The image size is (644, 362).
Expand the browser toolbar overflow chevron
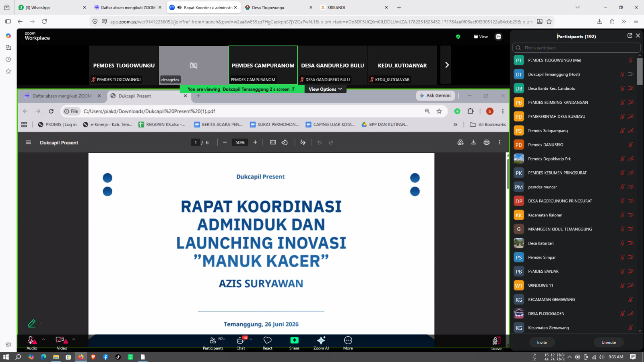[x=624, y=21]
